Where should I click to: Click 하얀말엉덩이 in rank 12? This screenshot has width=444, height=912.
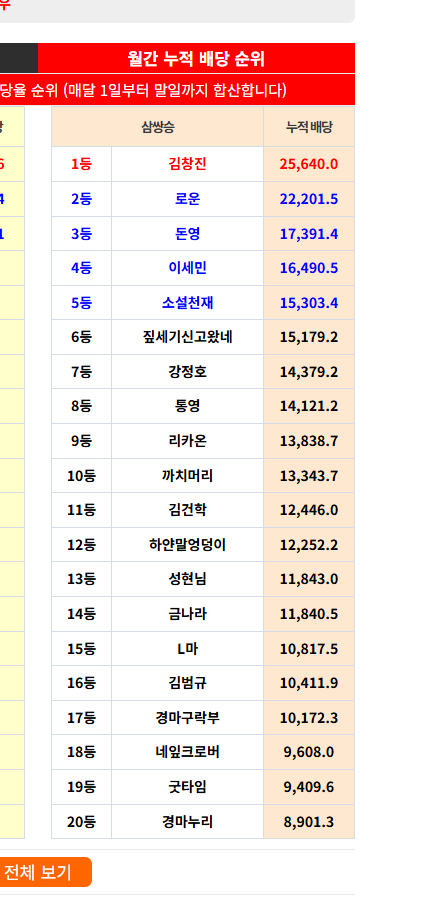(x=187, y=545)
